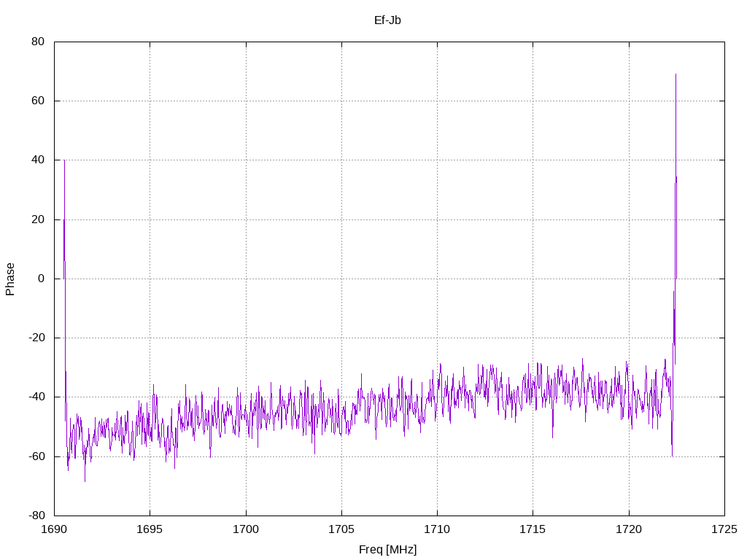Image resolution: width=747 pixels, height=560 pixels.
Task: Click the x-axis tick label 1695
Action: [150, 529]
